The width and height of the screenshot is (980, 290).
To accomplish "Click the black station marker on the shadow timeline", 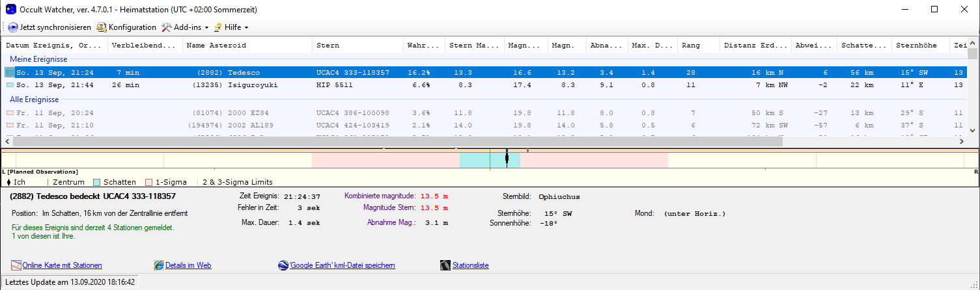I will [507, 159].
